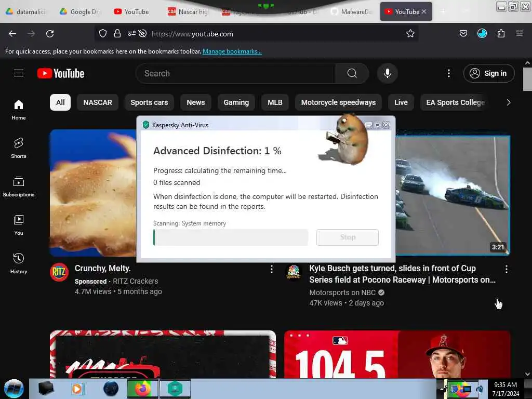Click the Sign in button
The width and height of the screenshot is (532, 399).
point(489,73)
